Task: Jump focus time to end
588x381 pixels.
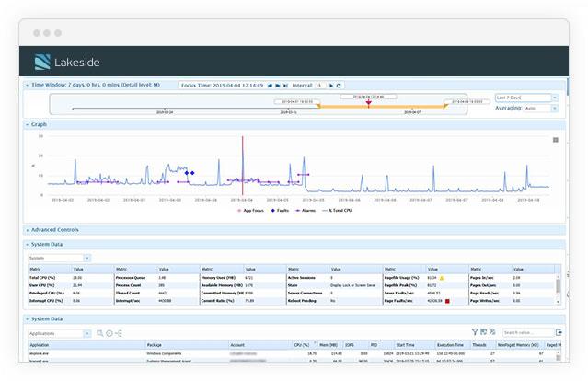Action: [x=286, y=86]
